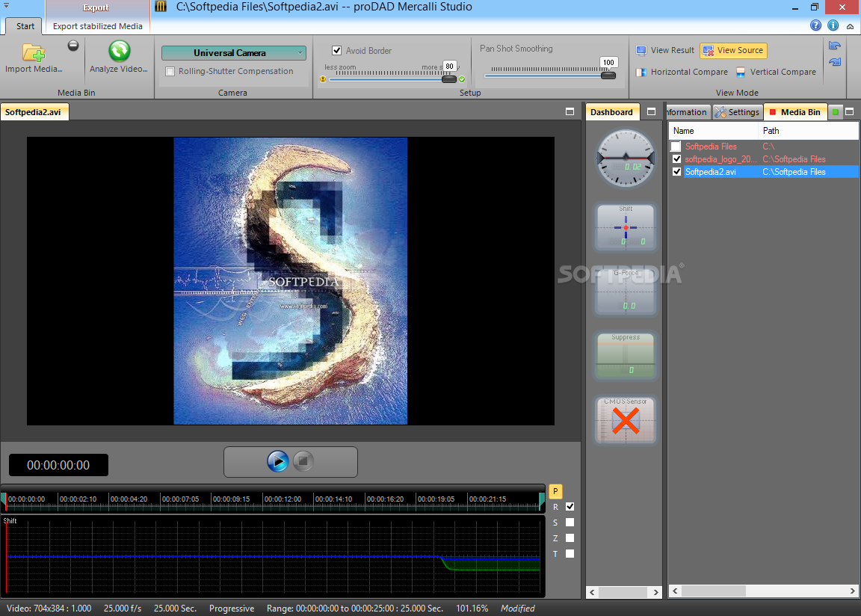Click the blue undo arrow icon
Image resolution: width=861 pixels, height=616 pixels.
pyautogui.click(x=835, y=46)
